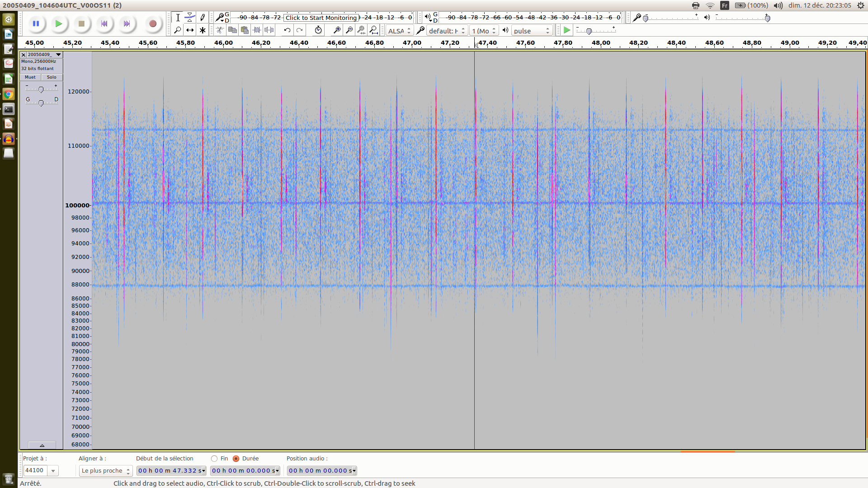Click the Zoom In magnifier

click(337, 30)
